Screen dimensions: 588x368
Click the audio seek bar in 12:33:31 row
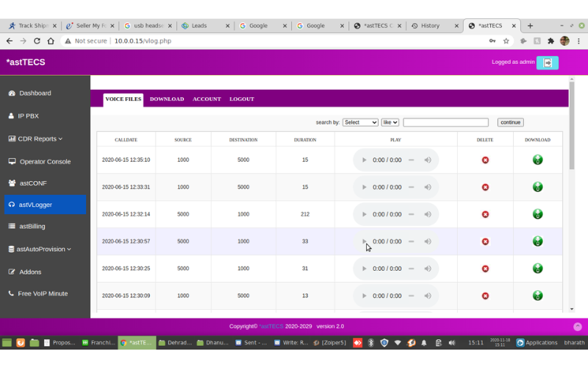point(412,187)
